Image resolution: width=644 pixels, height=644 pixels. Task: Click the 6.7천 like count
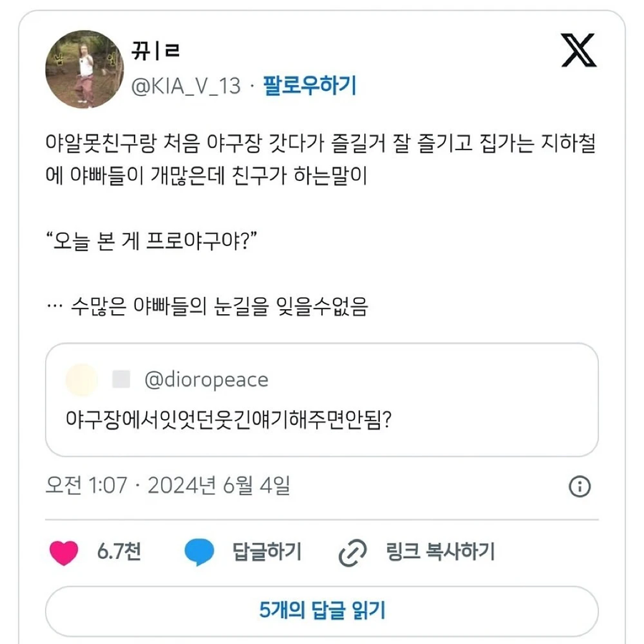point(117,551)
